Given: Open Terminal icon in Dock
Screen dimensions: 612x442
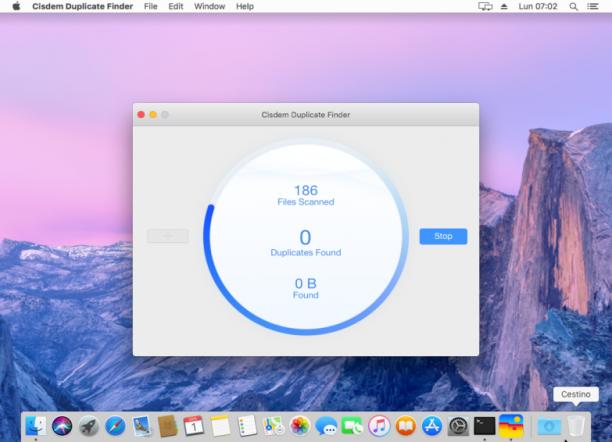Looking at the screenshot, I should pyautogui.click(x=484, y=426).
